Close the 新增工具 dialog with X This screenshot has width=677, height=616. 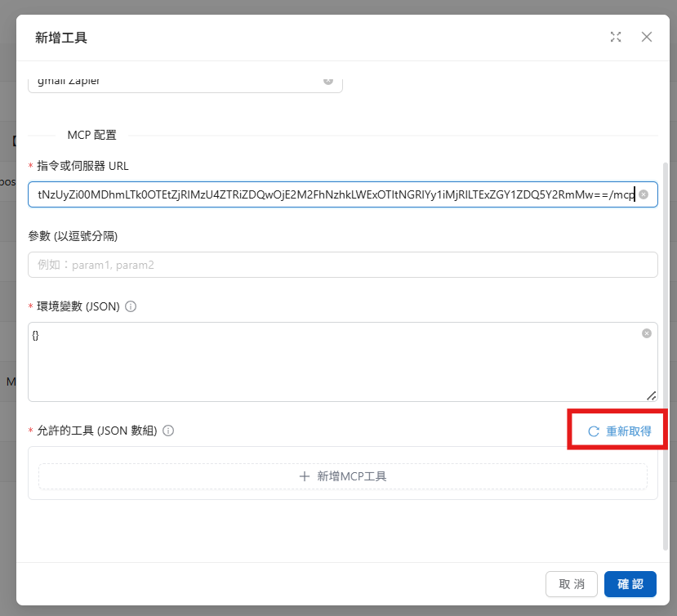647,37
